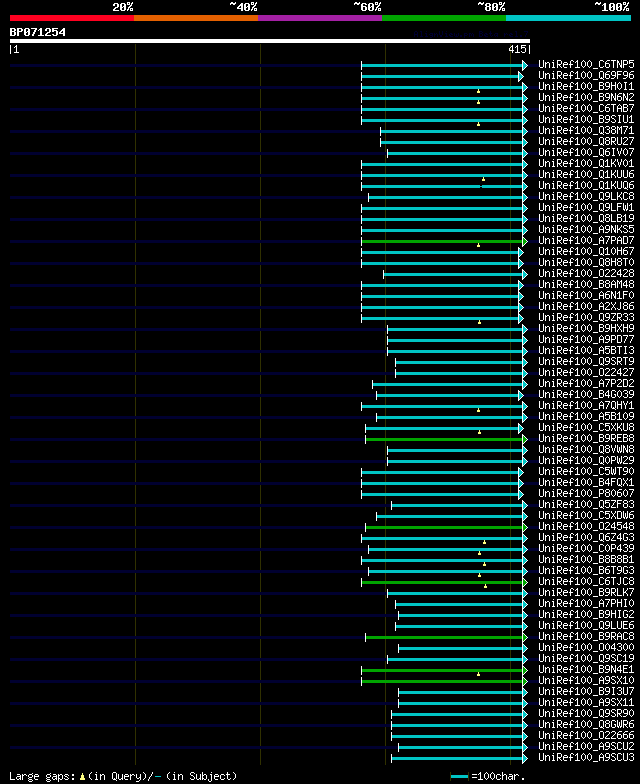The height and width of the screenshot is (784, 640).
Task: Select the label UniRef100_C5XKU8
Action: (586, 428)
